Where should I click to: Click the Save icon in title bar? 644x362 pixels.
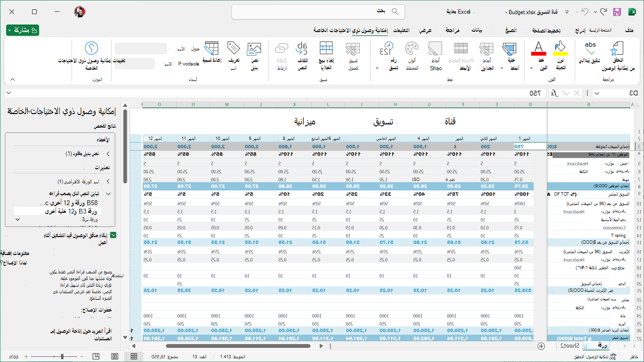coord(617,12)
